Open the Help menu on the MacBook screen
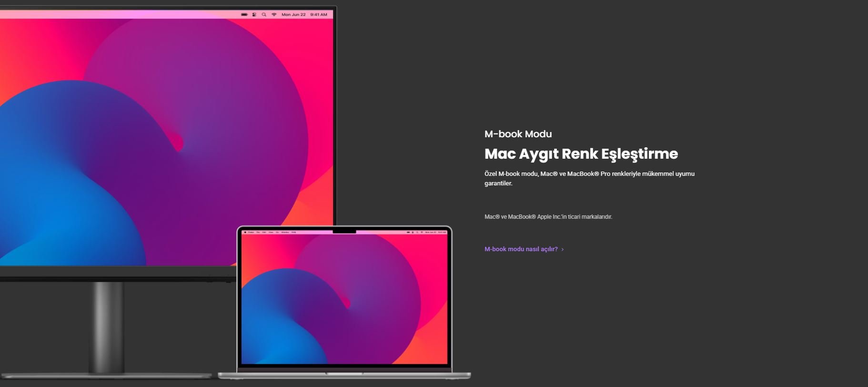The image size is (868, 387). (294, 232)
